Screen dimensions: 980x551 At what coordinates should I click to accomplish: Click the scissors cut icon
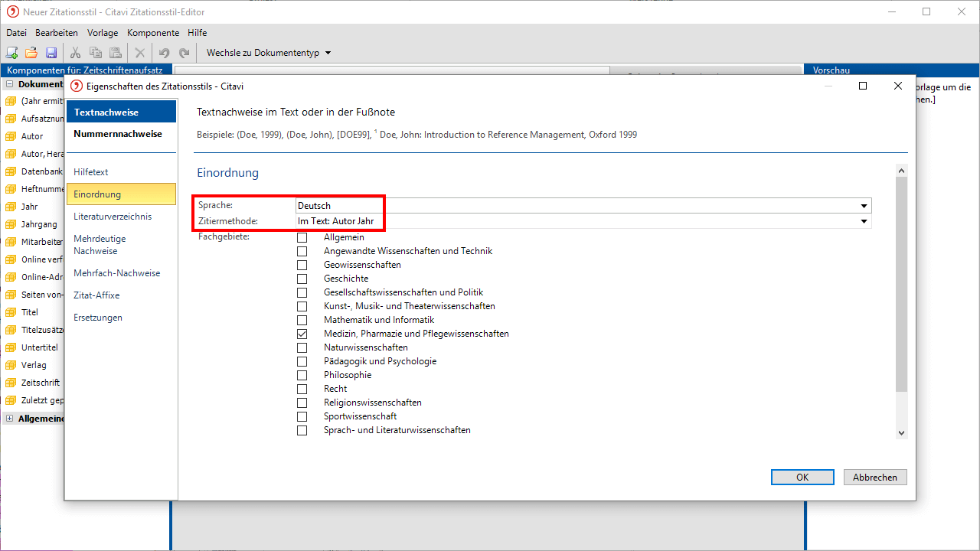pos(75,53)
